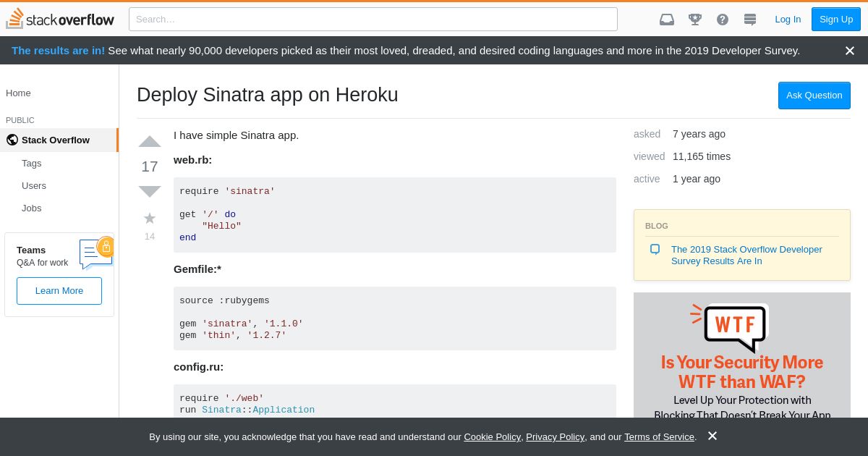Open Jobs in the sidebar
Viewport: 868px width, 456px height.
(32, 208)
